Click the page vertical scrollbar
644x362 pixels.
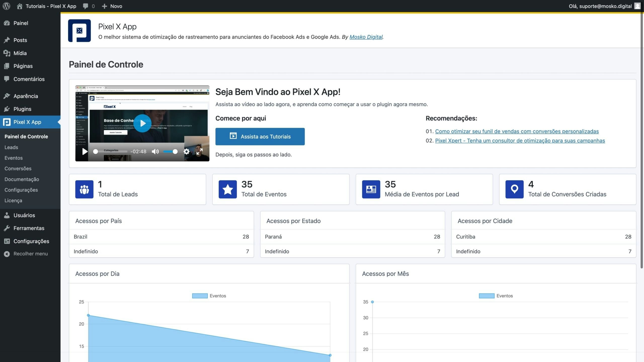point(642,141)
